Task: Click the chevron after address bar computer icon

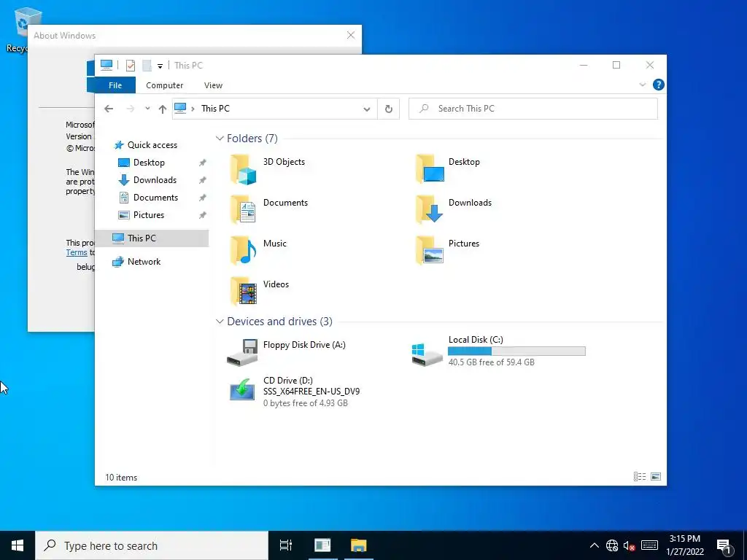Action: coord(193,109)
